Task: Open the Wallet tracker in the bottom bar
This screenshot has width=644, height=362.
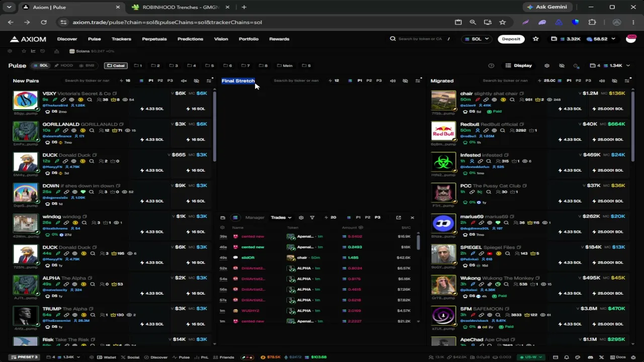Action: (106, 357)
